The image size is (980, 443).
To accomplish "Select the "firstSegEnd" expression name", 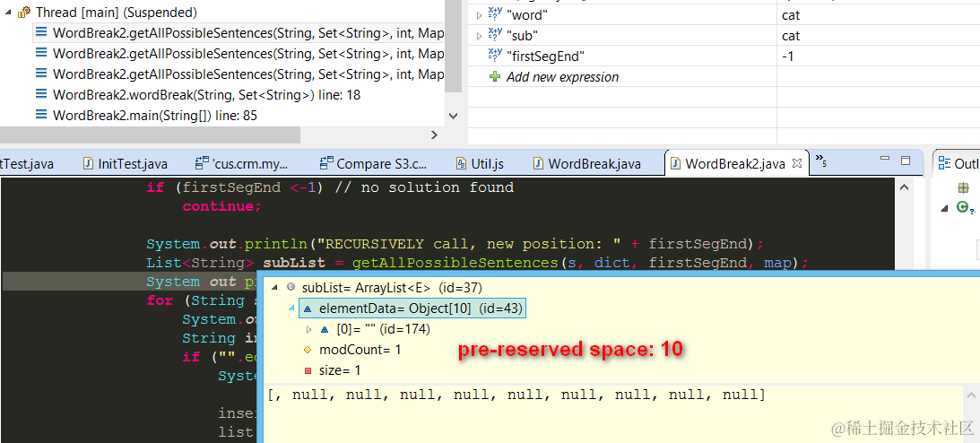I will [545, 56].
